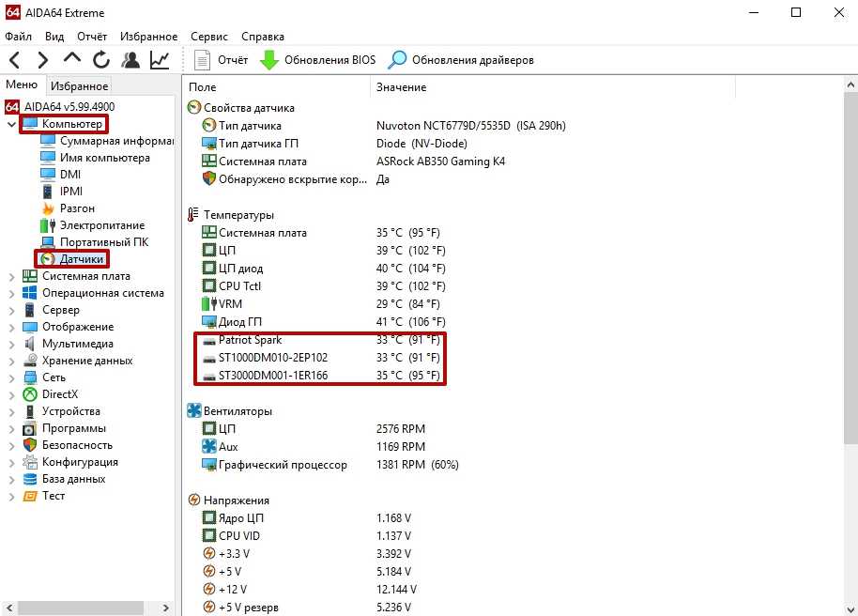The height and width of the screenshot is (616, 858).
Task: Expand the DirectX tree node
Action: tap(11, 394)
